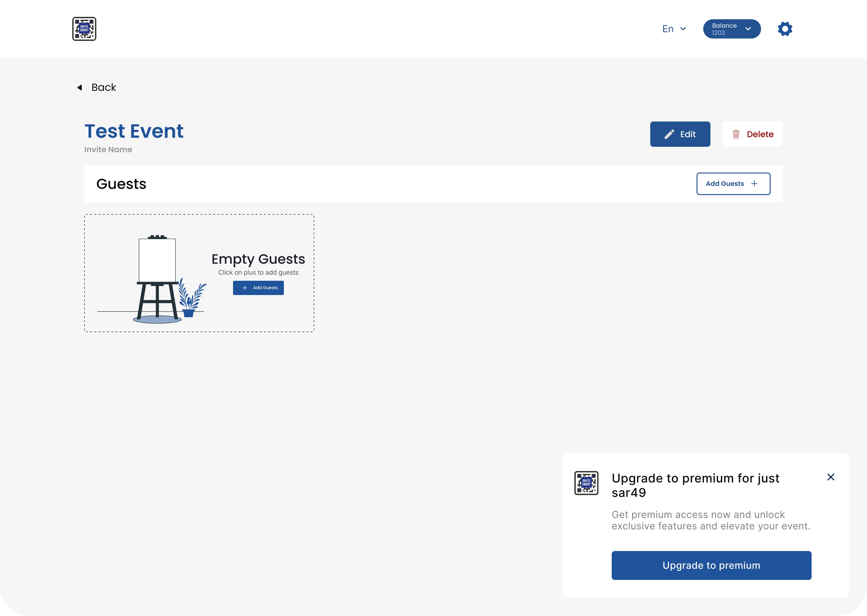Click the pencil icon on Edit button
Image resolution: width=867 pixels, height=616 pixels.
click(669, 134)
